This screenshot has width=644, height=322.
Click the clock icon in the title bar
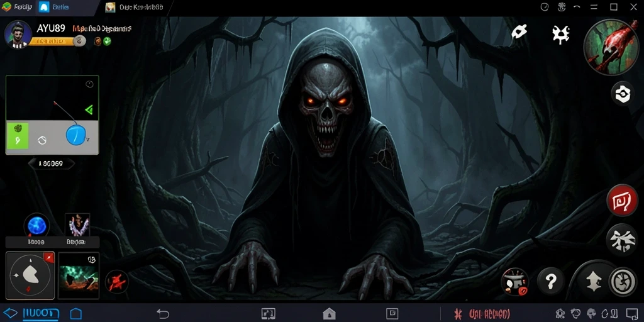tap(545, 7)
